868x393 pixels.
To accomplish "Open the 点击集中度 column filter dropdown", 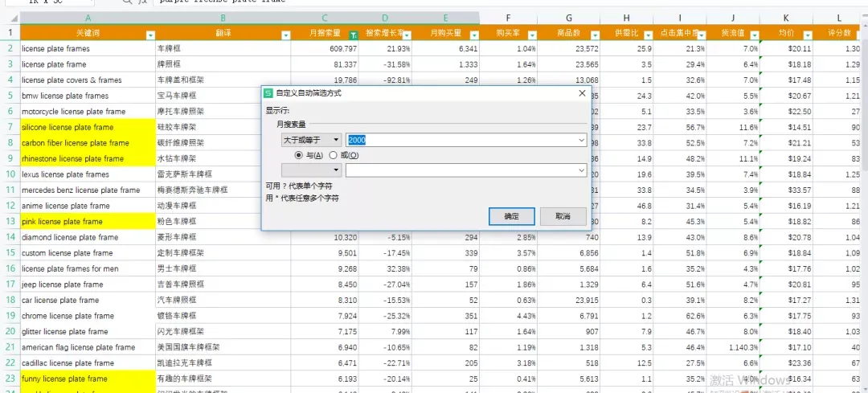I will pos(702,35).
